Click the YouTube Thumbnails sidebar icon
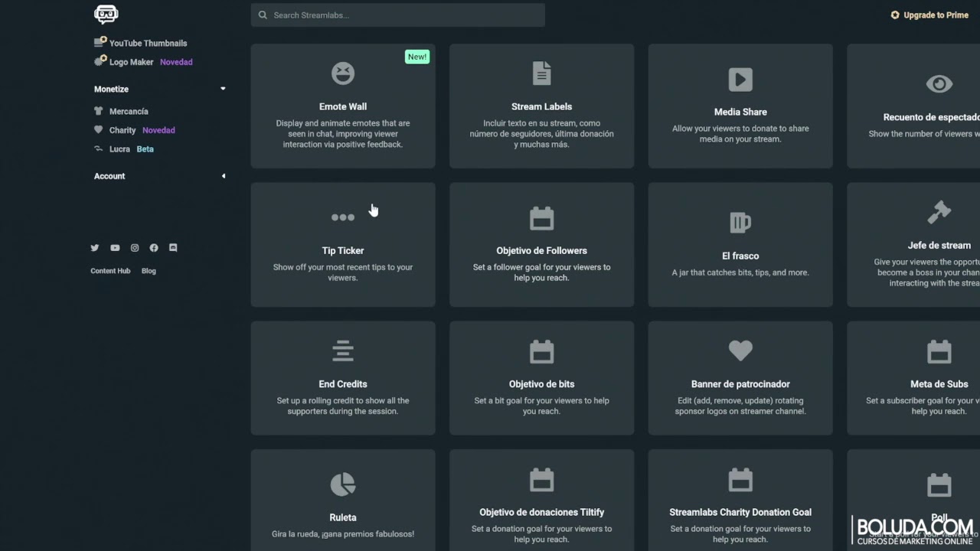Screen dimensions: 980x551 (x=100, y=42)
